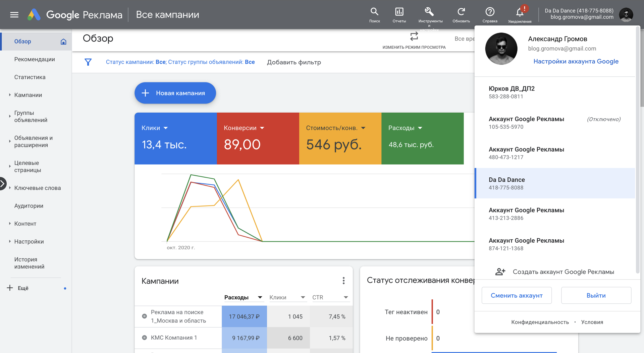Click the plus icon beside Ещё
Image resolution: width=644 pixels, height=353 pixels.
tap(10, 288)
